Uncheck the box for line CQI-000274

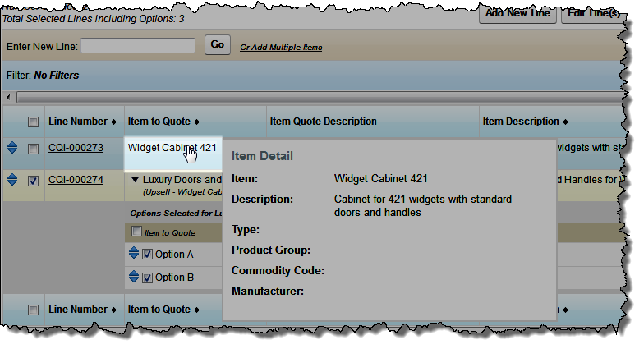[33, 181]
